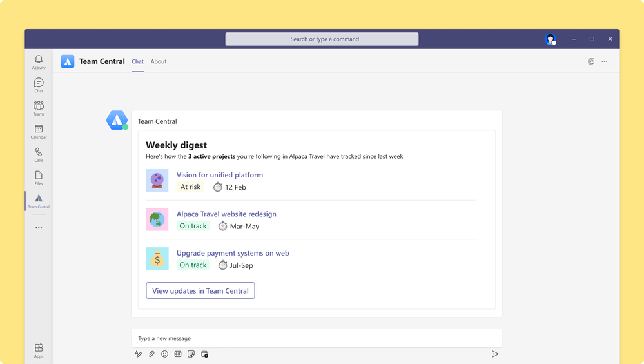Send the message with arrow icon
Image resolution: width=644 pixels, height=364 pixels.
tap(495, 354)
